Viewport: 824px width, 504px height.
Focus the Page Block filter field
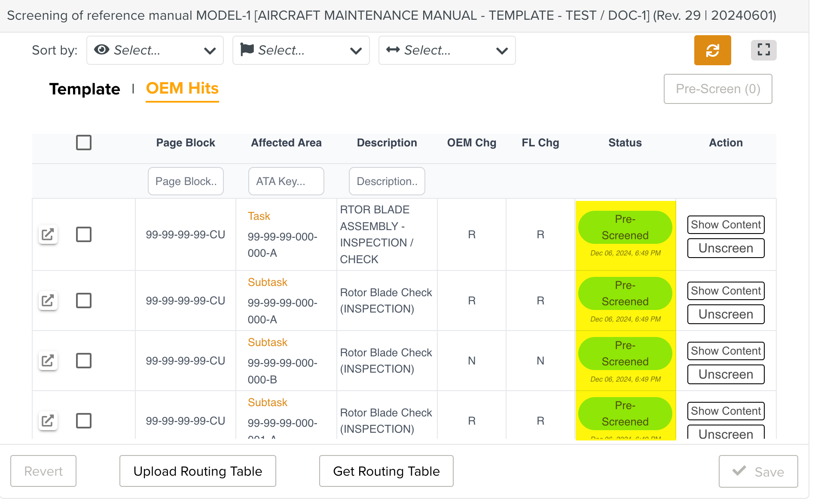(x=186, y=181)
